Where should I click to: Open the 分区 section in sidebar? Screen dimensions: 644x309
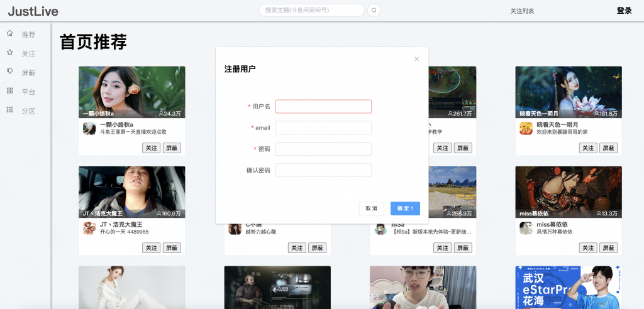point(21,111)
